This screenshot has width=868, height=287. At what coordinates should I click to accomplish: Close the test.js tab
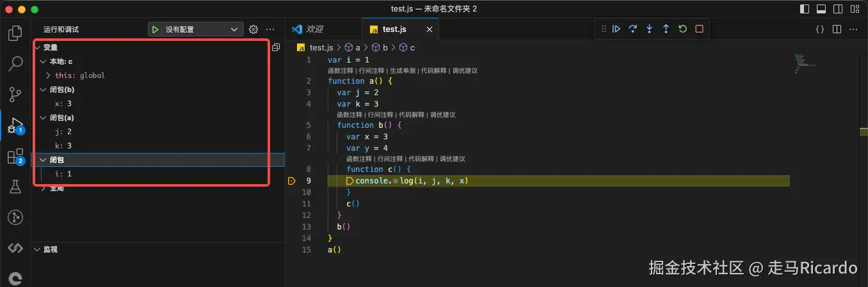430,29
